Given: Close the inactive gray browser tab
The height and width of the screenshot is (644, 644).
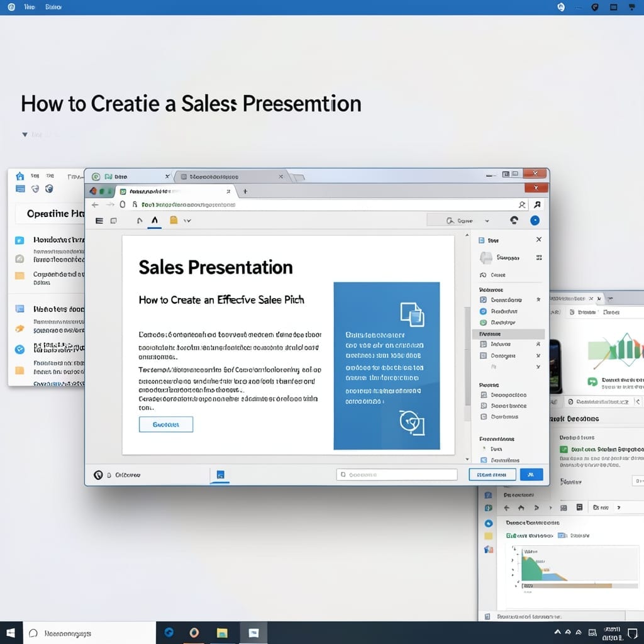Looking at the screenshot, I should [x=281, y=177].
